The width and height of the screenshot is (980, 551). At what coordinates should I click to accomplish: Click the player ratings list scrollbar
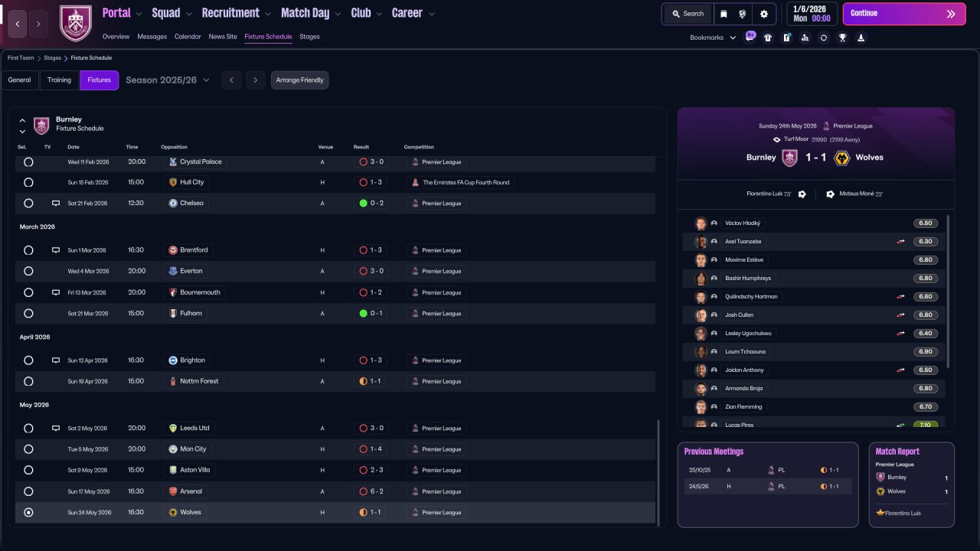point(948,291)
